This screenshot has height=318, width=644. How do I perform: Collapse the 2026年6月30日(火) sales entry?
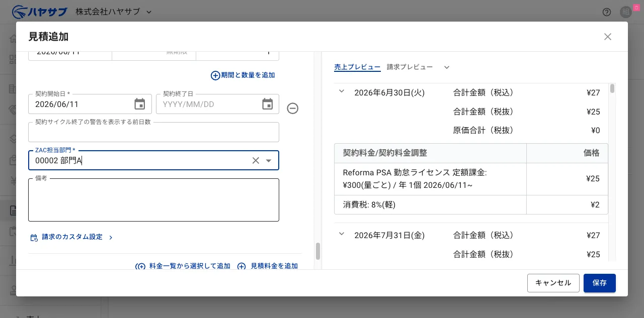(342, 91)
